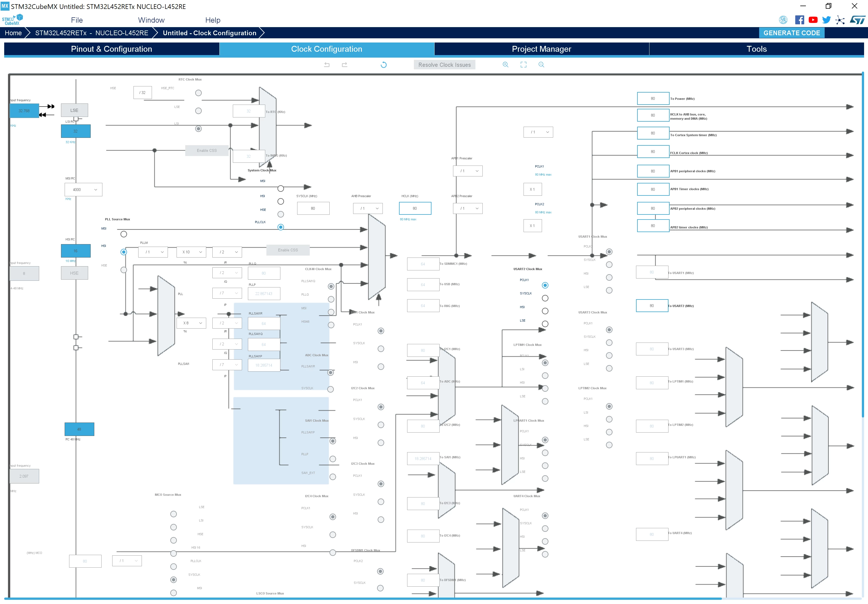The image size is (868, 604).
Task: Open the Facebook icon link
Action: tap(799, 20)
